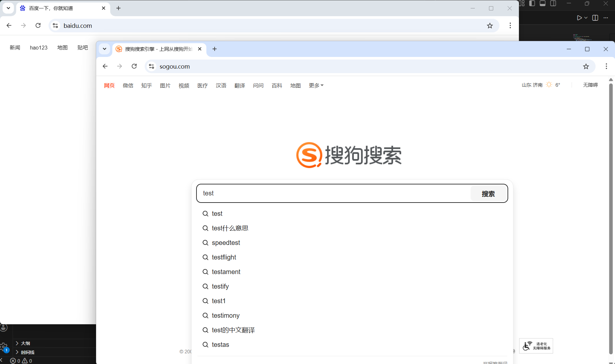Close the 搜狗搜索引擎 tab
Image resolution: width=615 pixels, height=364 pixels.
pyautogui.click(x=200, y=49)
